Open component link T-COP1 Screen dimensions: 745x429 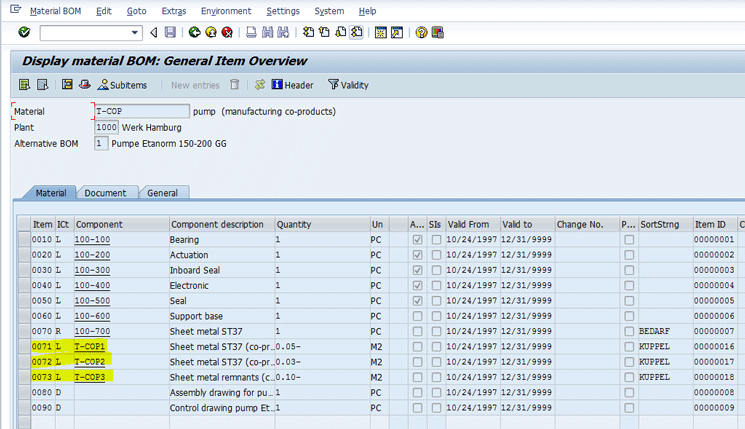coord(90,347)
